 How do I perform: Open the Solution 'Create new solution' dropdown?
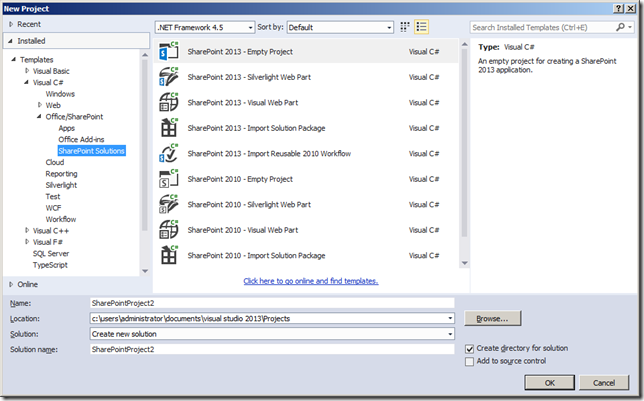[x=450, y=334]
